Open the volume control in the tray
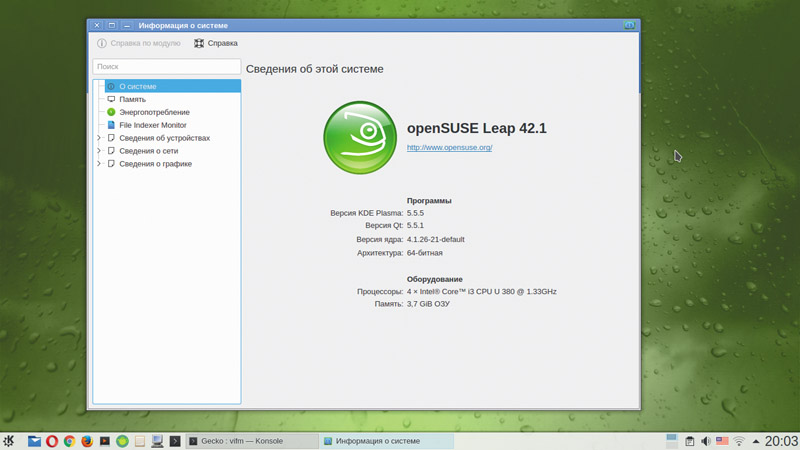800x450 pixels. click(706, 441)
